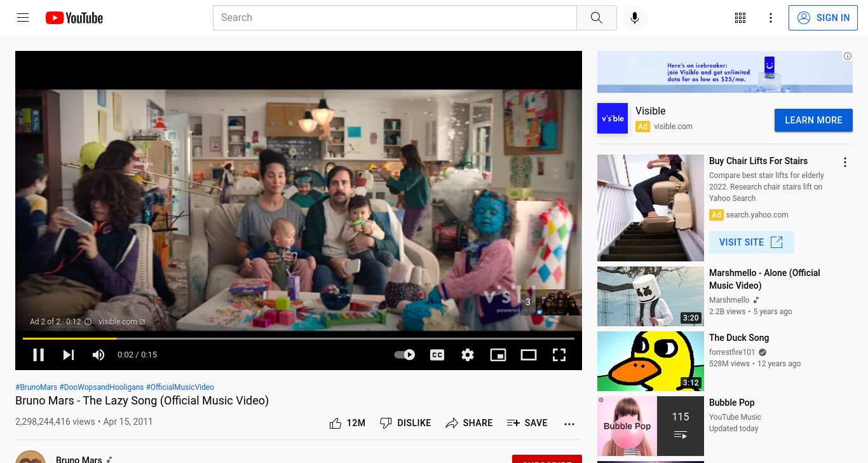Open Buy Chair Lifts ad options menu
Screen dimensions: 868x463
[x=845, y=162]
